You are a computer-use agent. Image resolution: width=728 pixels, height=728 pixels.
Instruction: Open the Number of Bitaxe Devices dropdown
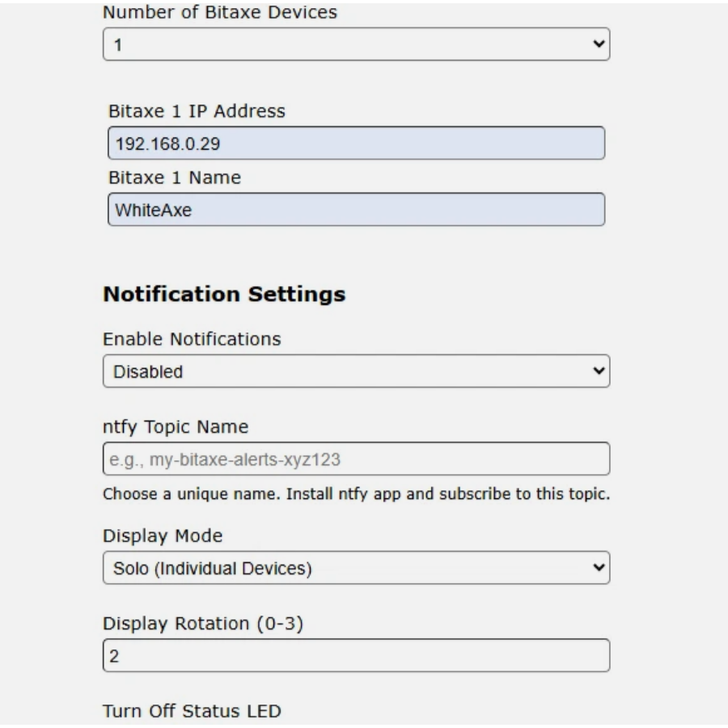[356, 44]
